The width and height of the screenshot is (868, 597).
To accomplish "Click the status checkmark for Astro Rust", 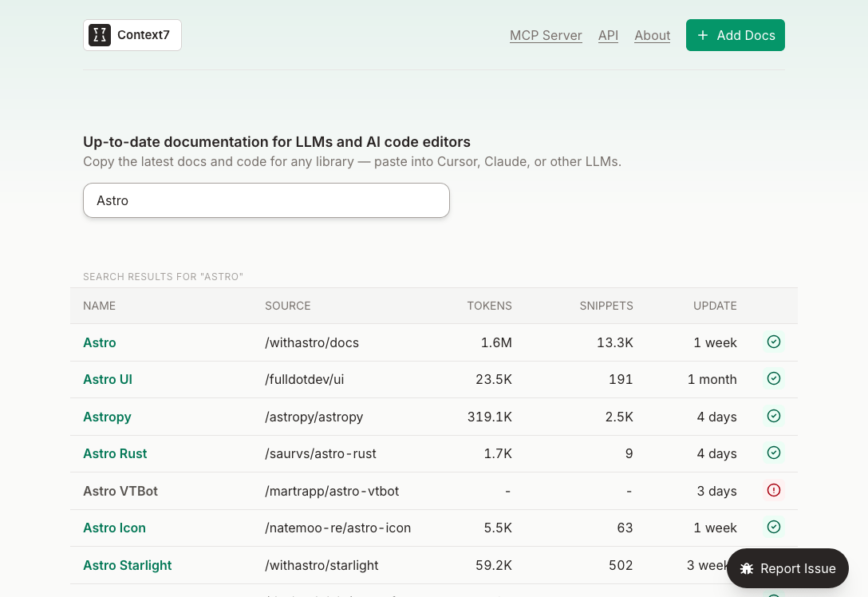I will (x=773, y=453).
